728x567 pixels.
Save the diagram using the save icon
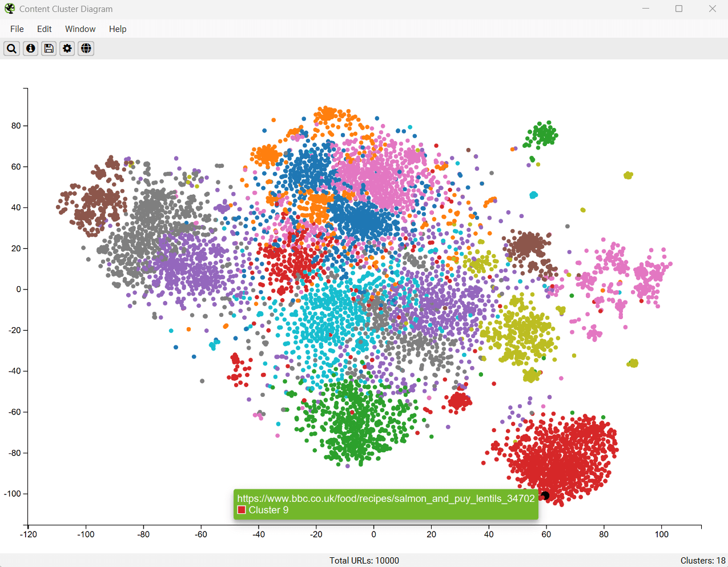[49, 49]
